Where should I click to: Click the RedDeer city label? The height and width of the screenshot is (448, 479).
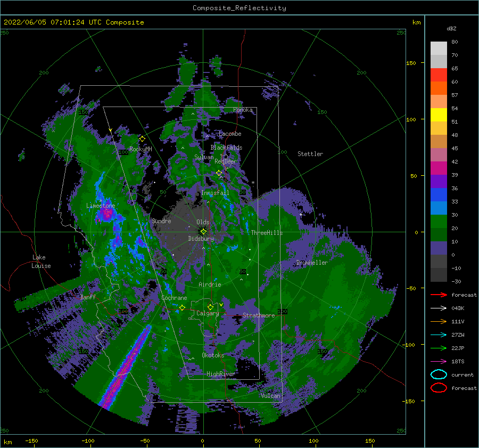226,161
